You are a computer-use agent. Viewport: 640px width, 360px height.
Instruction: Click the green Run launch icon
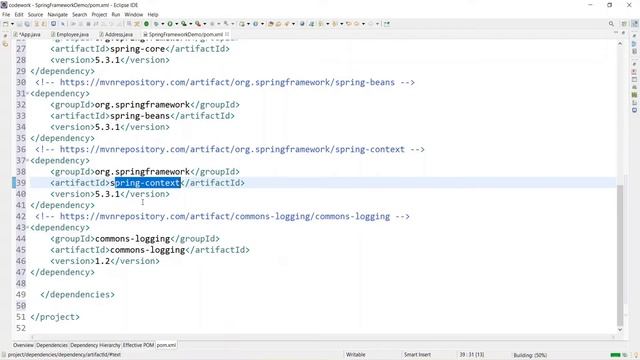click(x=170, y=24)
